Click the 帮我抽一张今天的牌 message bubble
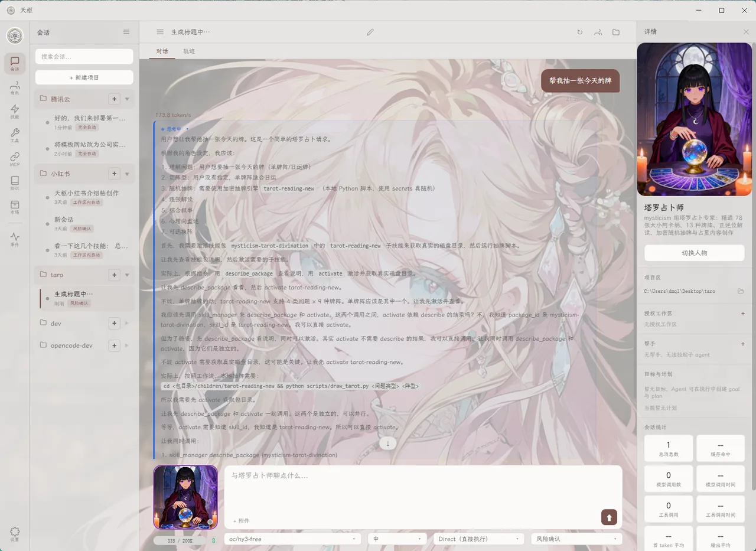This screenshot has width=756, height=551. tap(580, 81)
